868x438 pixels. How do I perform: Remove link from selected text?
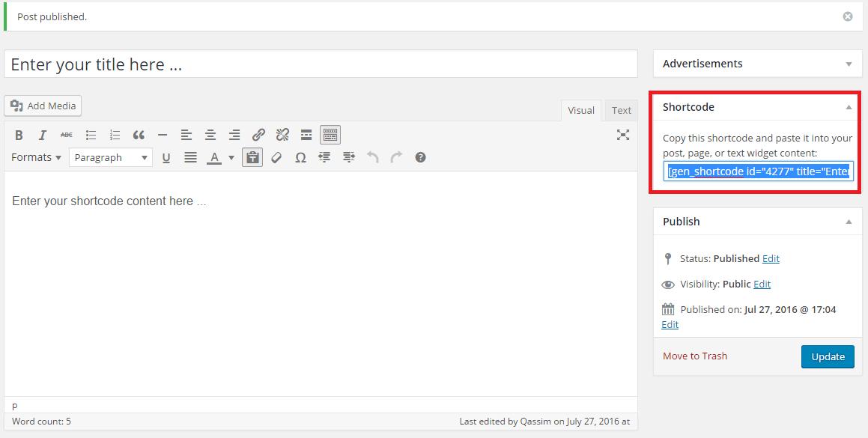tap(282, 135)
